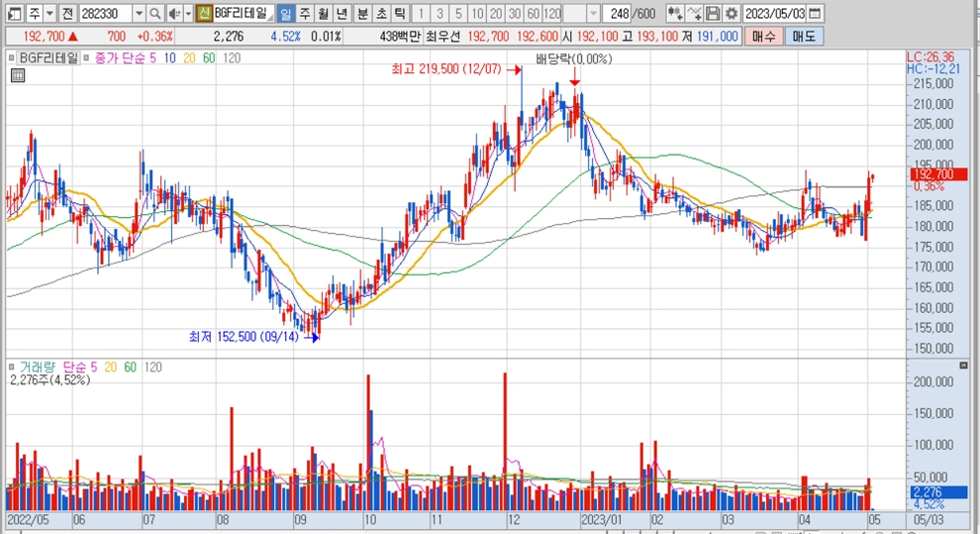The image size is (980, 534).
Task: Expand the stock code 282330 dropdown
Action: point(138,14)
